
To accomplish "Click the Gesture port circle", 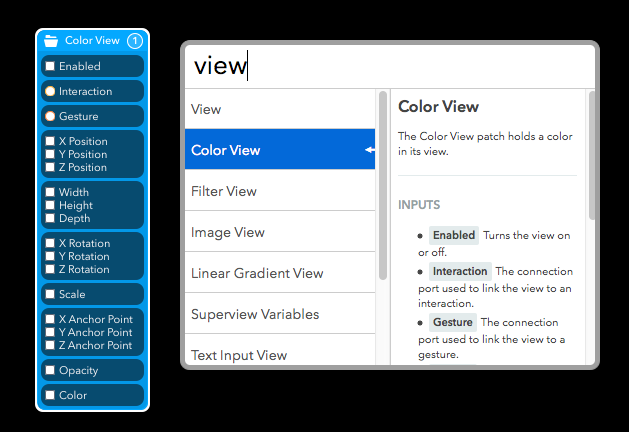I will point(50,116).
